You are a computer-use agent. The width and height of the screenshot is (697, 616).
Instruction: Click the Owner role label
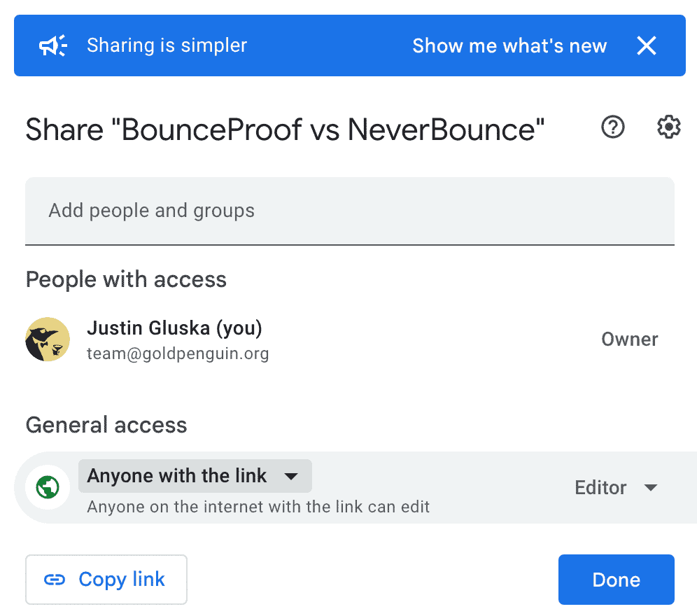(x=629, y=339)
